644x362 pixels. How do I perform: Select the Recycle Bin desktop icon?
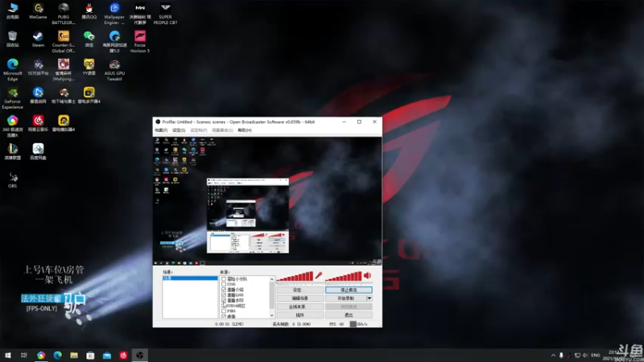click(12, 39)
